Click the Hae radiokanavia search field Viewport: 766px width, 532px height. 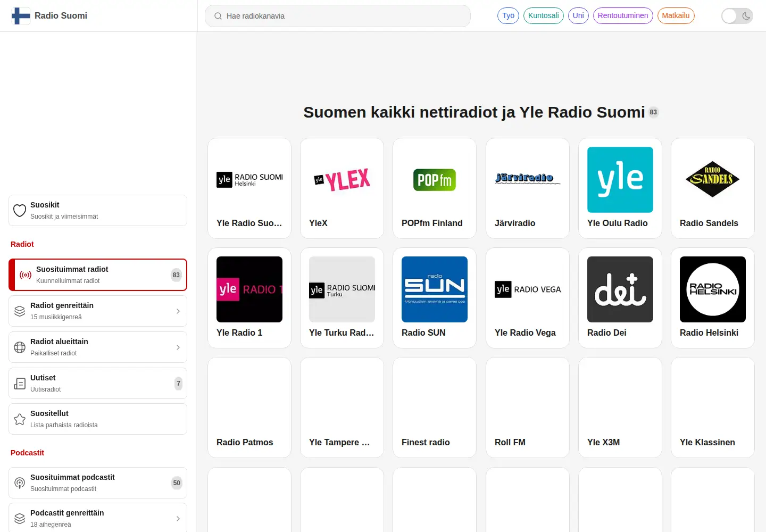click(338, 16)
